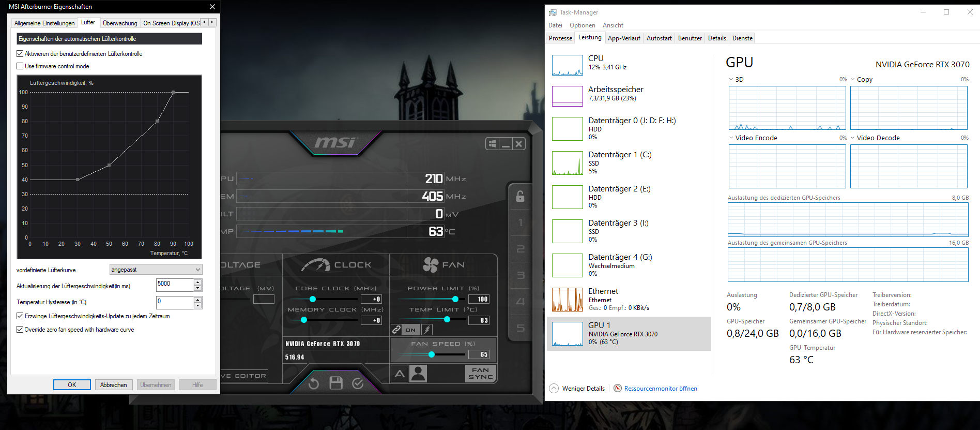Open the Details tab
The width and height of the screenshot is (980, 430).
(x=717, y=38)
